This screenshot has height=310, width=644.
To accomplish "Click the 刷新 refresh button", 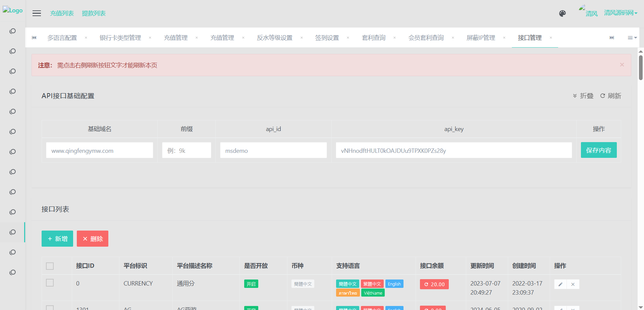I will pos(611,96).
